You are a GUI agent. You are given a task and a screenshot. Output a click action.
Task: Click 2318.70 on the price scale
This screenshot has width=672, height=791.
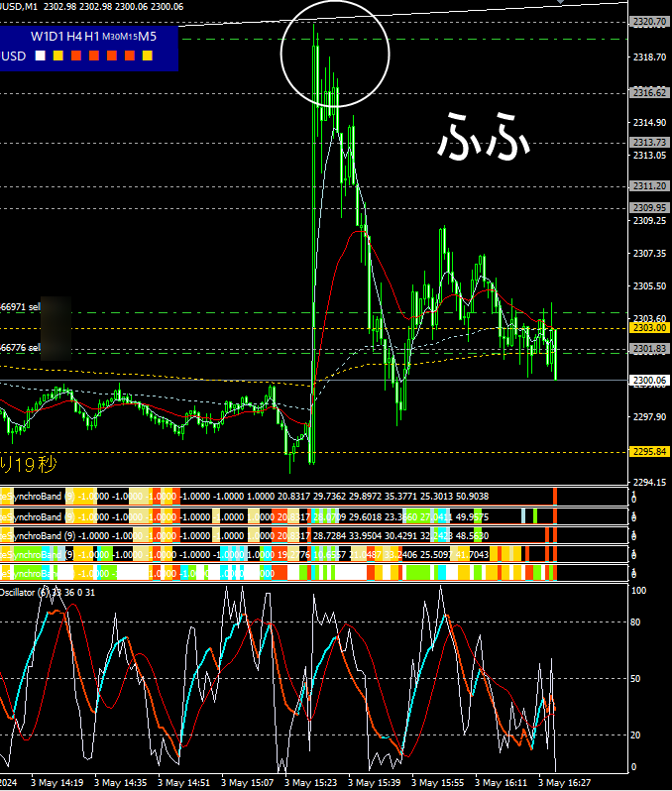click(649, 57)
